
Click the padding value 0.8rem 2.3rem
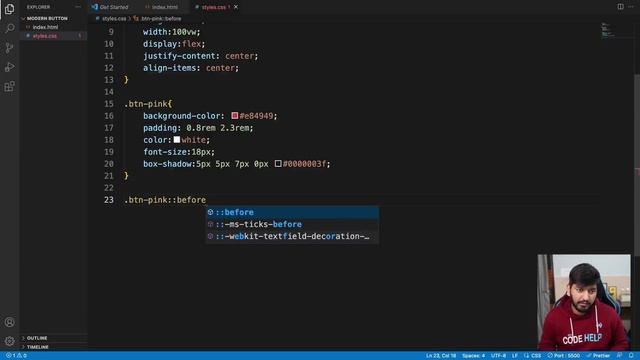tap(218, 128)
